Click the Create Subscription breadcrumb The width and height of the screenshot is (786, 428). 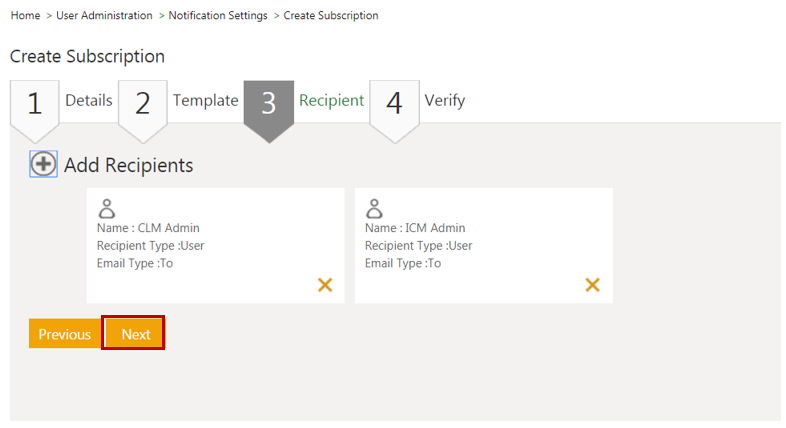tap(331, 16)
